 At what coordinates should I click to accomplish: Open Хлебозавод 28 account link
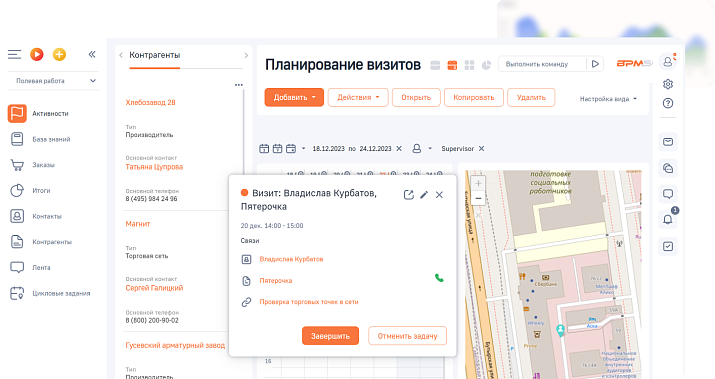coord(150,103)
